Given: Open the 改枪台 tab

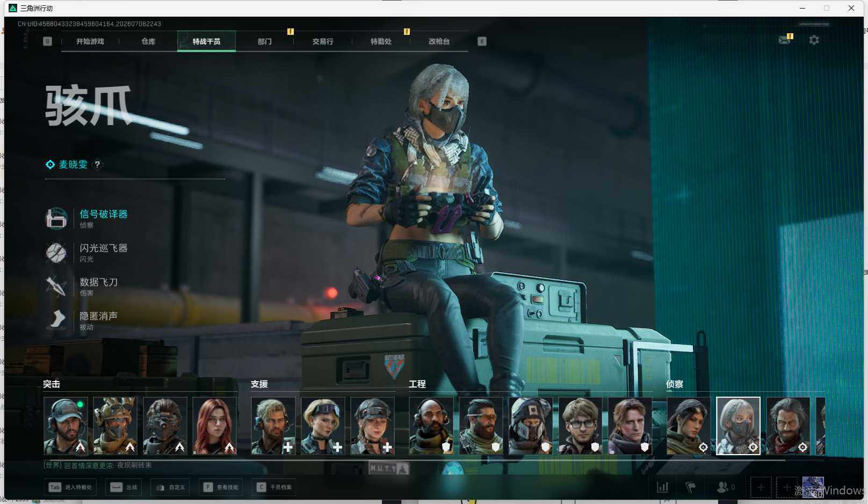Looking at the screenshot, I should coord(439,41).
